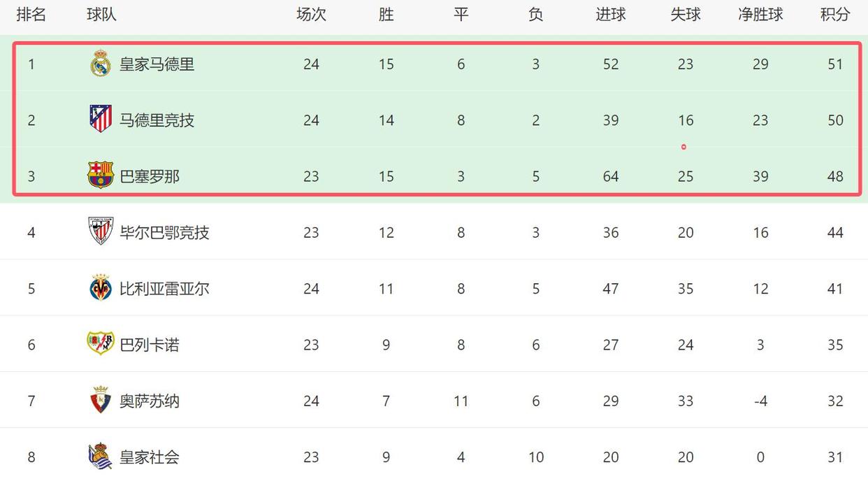Click the 排名 column header

tap(31, 14)
